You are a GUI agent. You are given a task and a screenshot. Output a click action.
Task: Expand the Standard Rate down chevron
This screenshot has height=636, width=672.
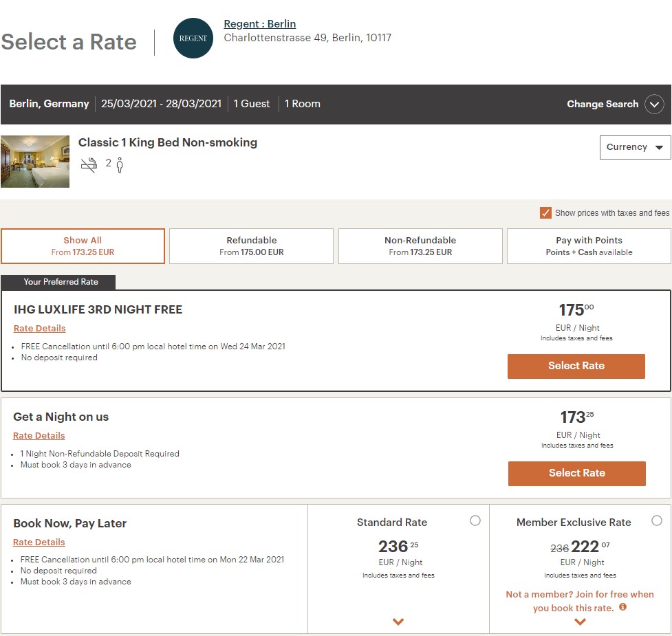(x=398, y=622)
